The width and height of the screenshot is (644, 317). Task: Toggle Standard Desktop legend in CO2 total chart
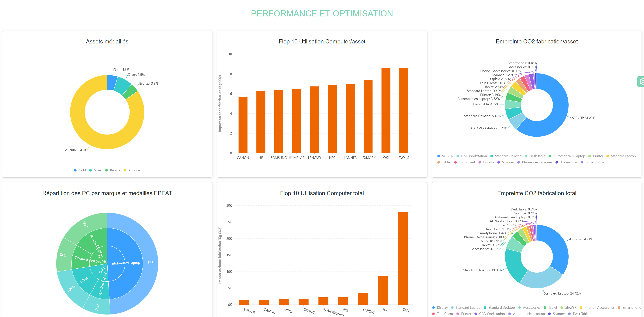[x=499, y=308]
